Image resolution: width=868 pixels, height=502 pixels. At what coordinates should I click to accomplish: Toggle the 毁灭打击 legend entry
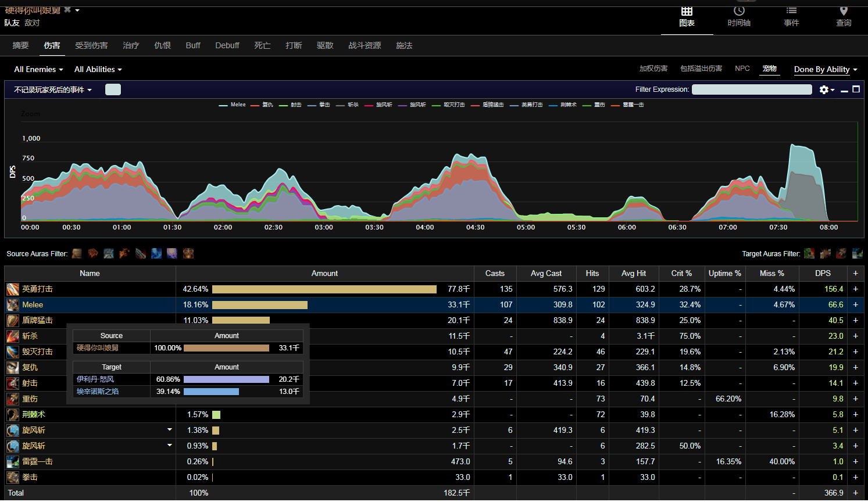click(x=449, y=105)
